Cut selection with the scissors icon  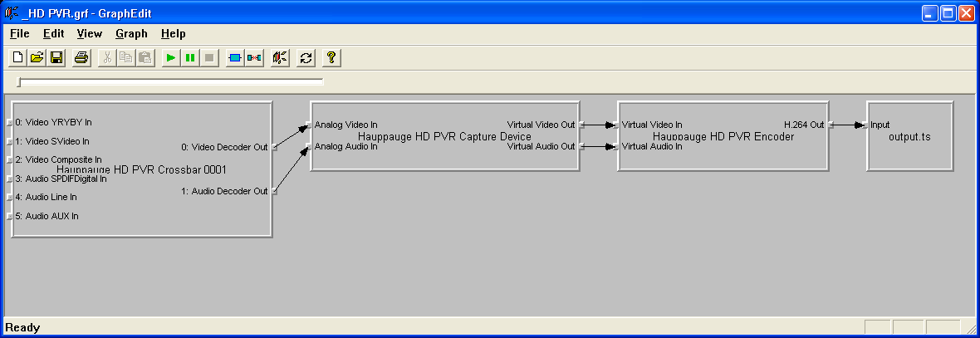[x=107, y=58]
